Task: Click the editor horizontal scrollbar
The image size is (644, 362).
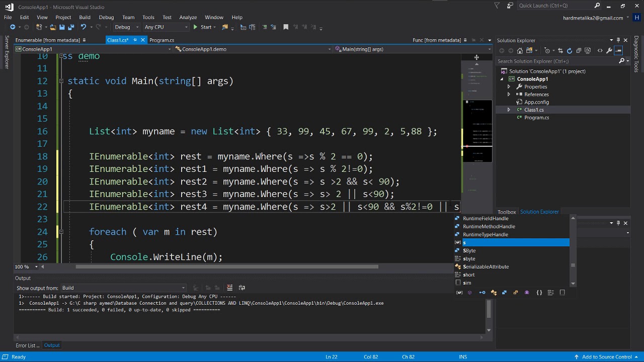Action: 226,266
